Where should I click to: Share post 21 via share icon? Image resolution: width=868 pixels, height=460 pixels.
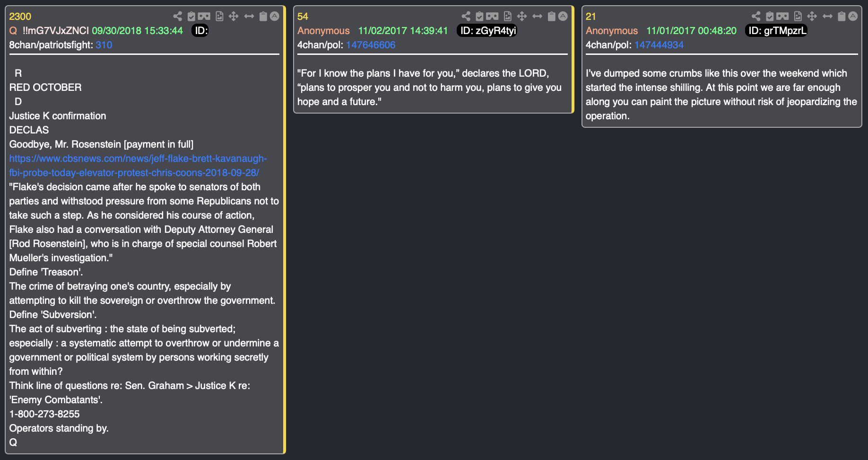756,17
